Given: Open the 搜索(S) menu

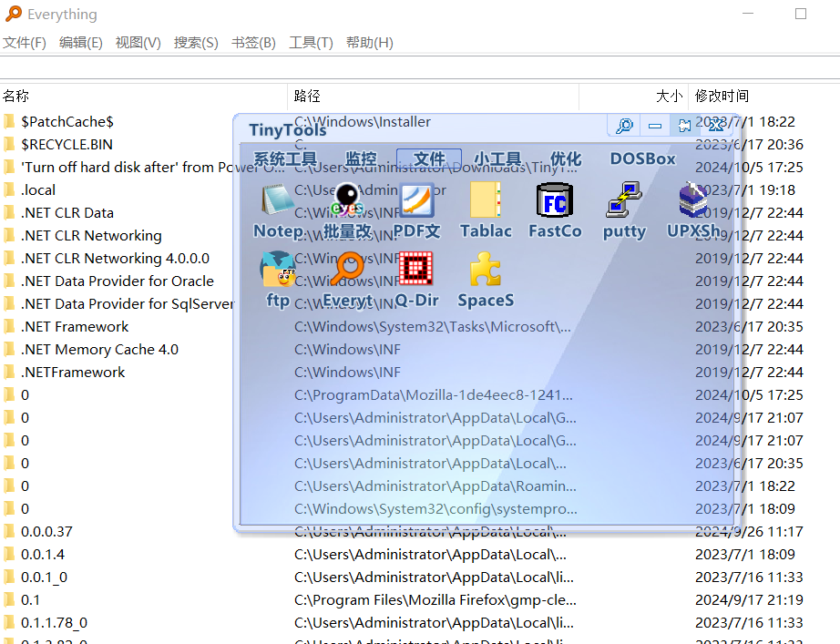Looking at the screenshot, I should point(196,43).
